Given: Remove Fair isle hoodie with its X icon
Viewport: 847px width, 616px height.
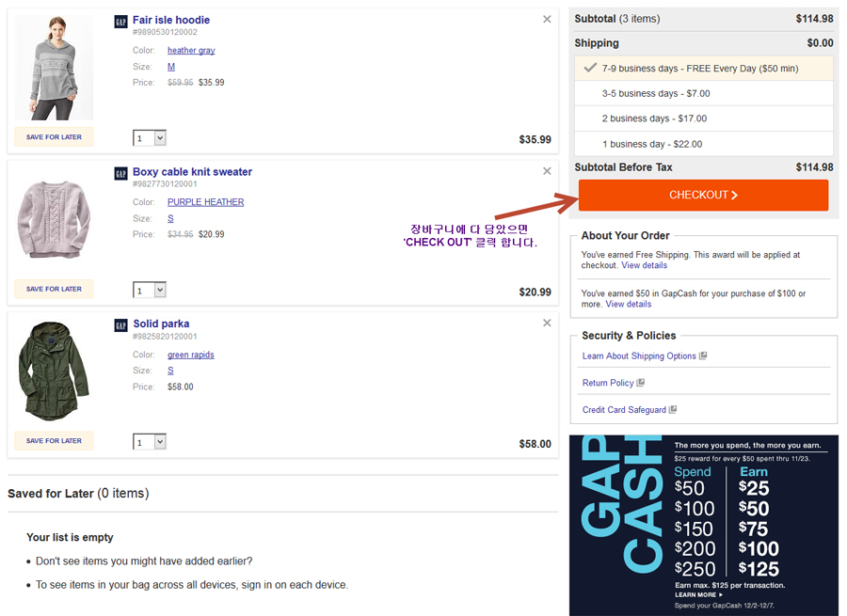Looking at the screenshot, I should (x=547, y=20).
